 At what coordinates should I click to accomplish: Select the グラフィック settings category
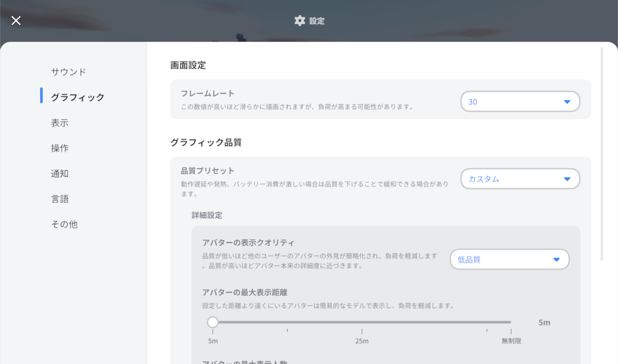point(77,97)
